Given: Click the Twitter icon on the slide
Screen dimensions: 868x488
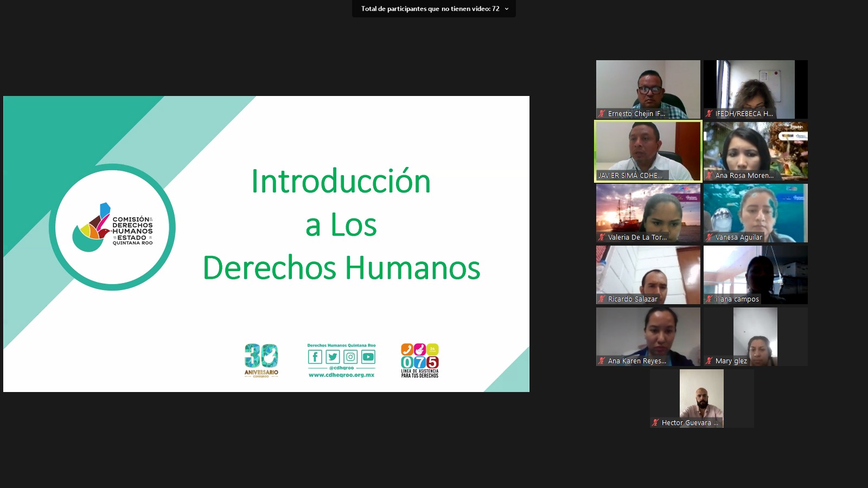Looking at the screenshot, I should coord(333,357).
